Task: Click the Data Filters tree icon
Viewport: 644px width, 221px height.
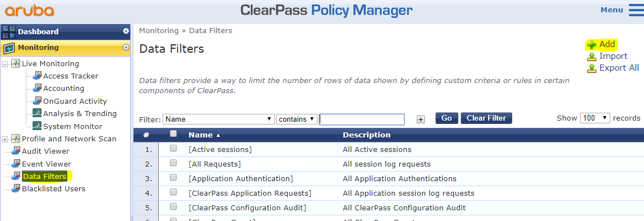Action: 16,176
